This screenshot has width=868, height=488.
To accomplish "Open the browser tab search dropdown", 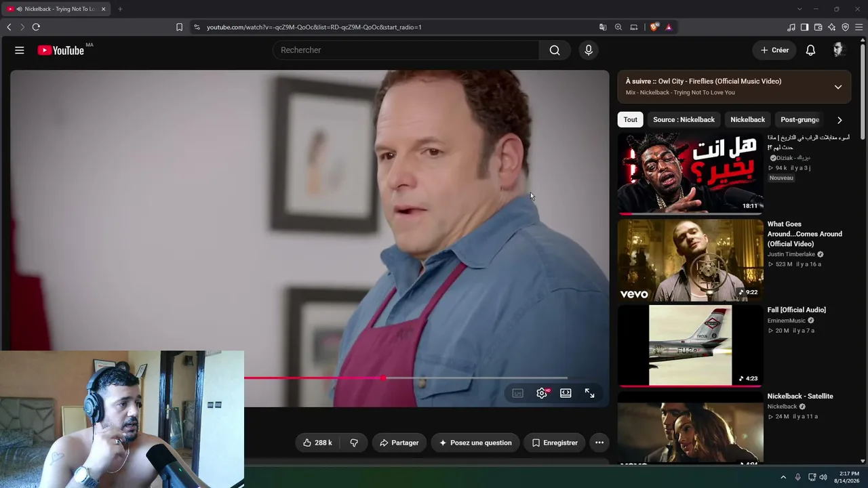I will tap(800, 9).
